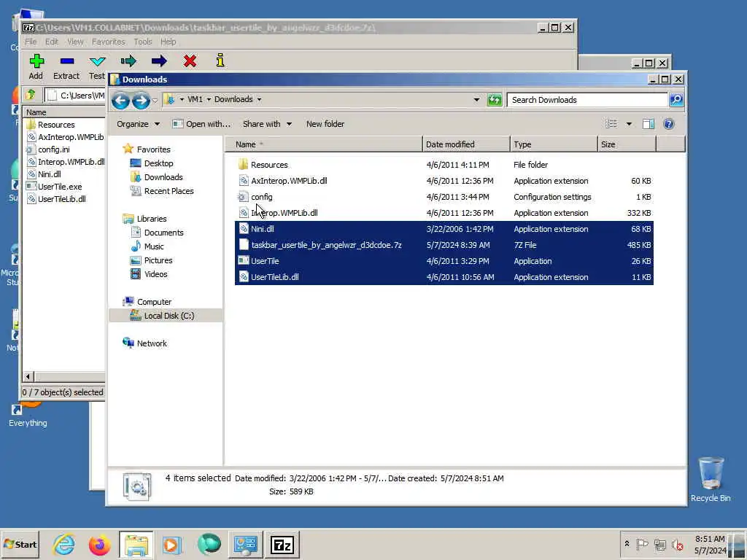Show hidden tray icons
Screen dimensions: 747x560
[627, 544]
